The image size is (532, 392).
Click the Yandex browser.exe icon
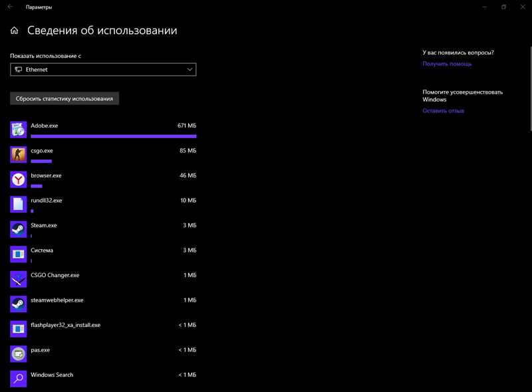pyautogui.click(x=19, y=179)
